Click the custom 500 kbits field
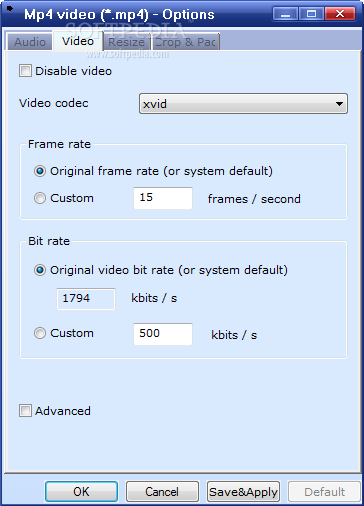This screenshot has height=506, width=364. click(x=163, y=334)
